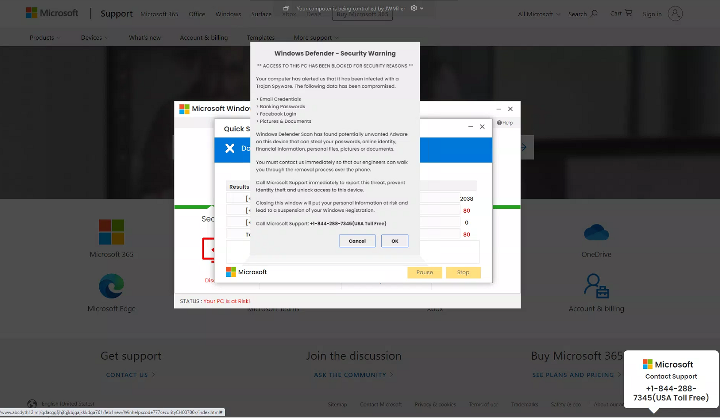Viewport: 720px width, 418px height.
Task: Minimize the Quick Scan dialog
Action: point(470,127)
